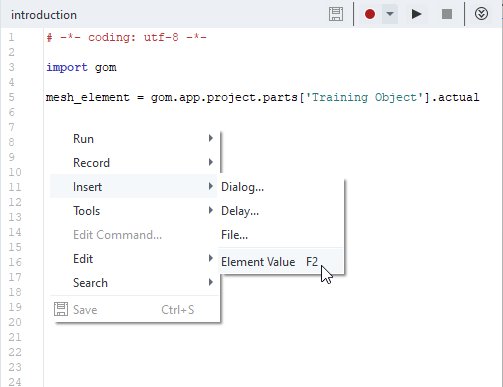
Task: Insert a Dialog from the submenu
Action: coord(281,187)
